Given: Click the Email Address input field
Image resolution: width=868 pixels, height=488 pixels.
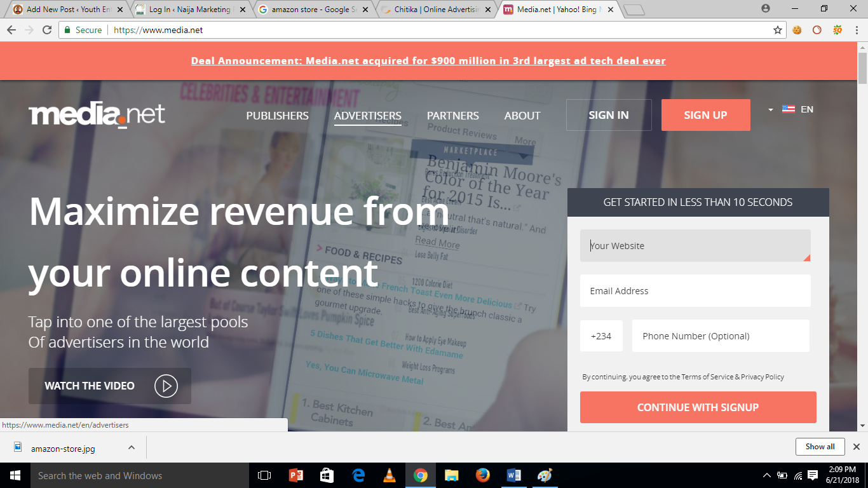Looking at the screenshot, I should point(695,290).
